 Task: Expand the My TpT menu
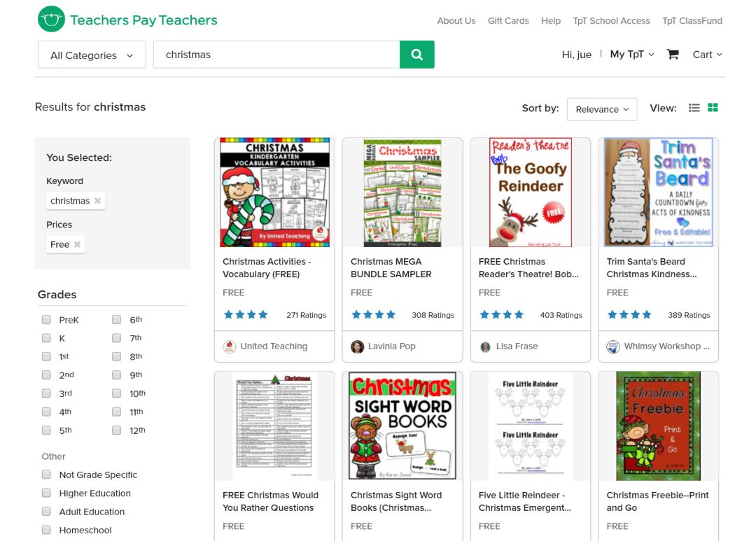point(631,54)
